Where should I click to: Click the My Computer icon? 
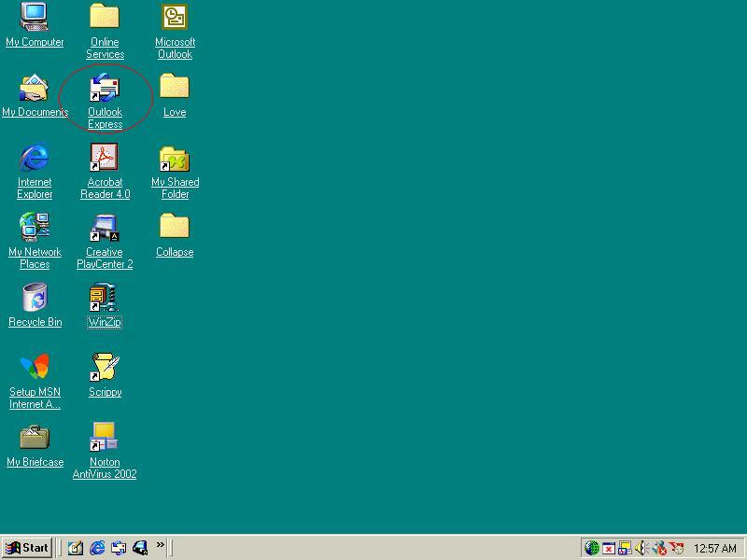35,19
